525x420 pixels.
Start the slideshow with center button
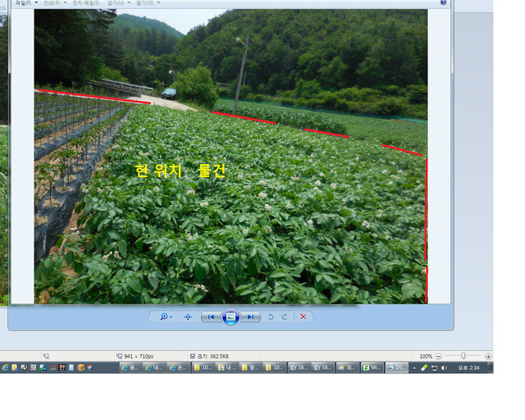(231, 317)
